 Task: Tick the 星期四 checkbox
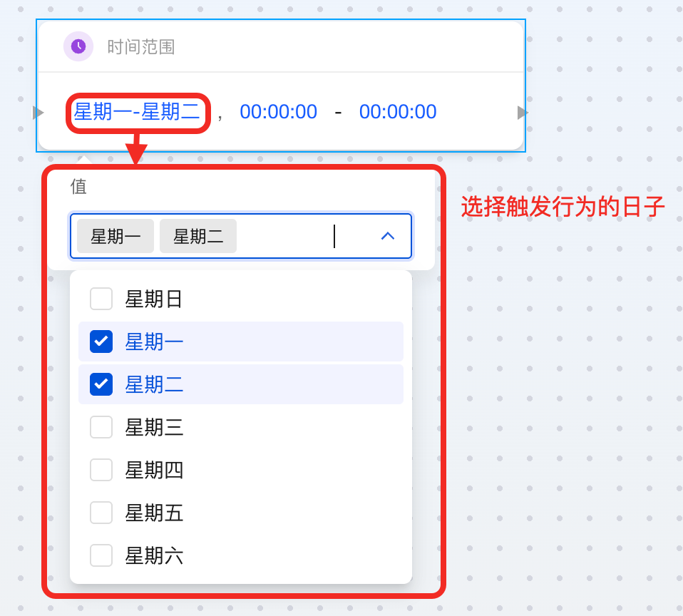(101, 470)
